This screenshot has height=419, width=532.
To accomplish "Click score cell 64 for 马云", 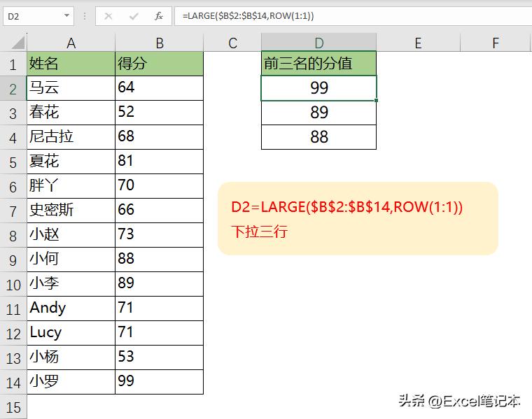I will tap(159, 88).
